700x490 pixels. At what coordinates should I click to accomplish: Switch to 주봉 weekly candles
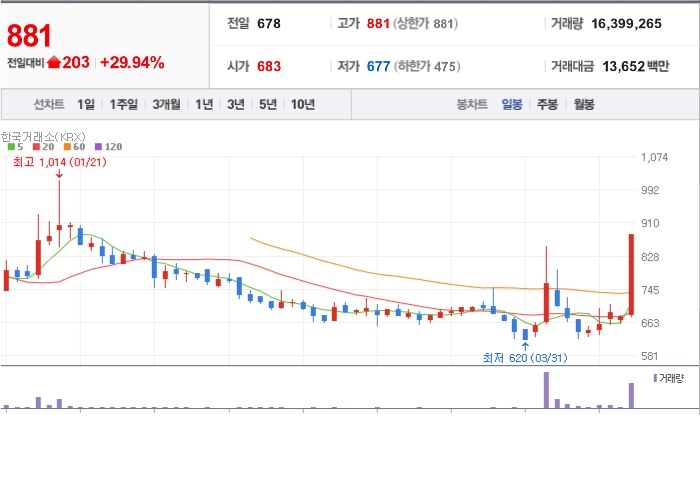pyautogui.click(x=547, y=104)
